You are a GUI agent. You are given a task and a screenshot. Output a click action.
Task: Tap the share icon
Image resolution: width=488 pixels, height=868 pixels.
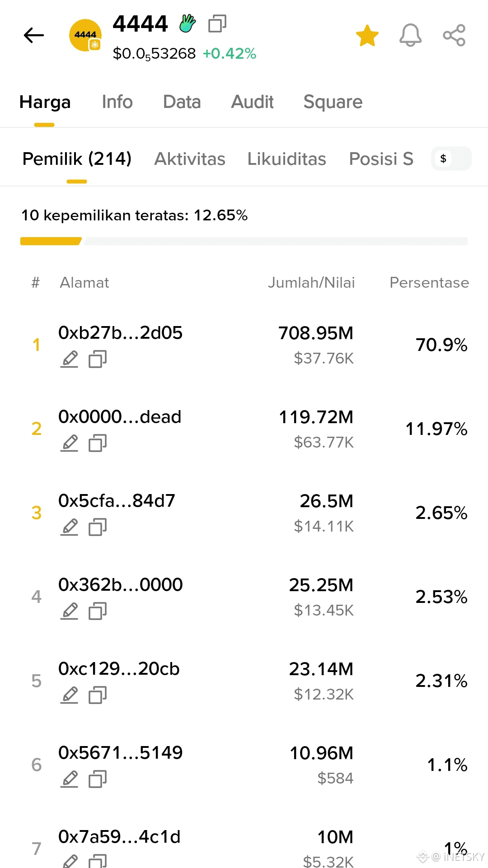click(454, 35)
